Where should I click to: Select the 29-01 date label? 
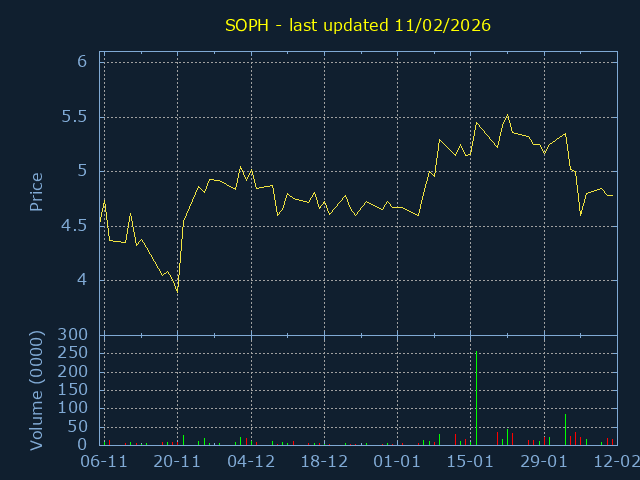click(544, 462)
